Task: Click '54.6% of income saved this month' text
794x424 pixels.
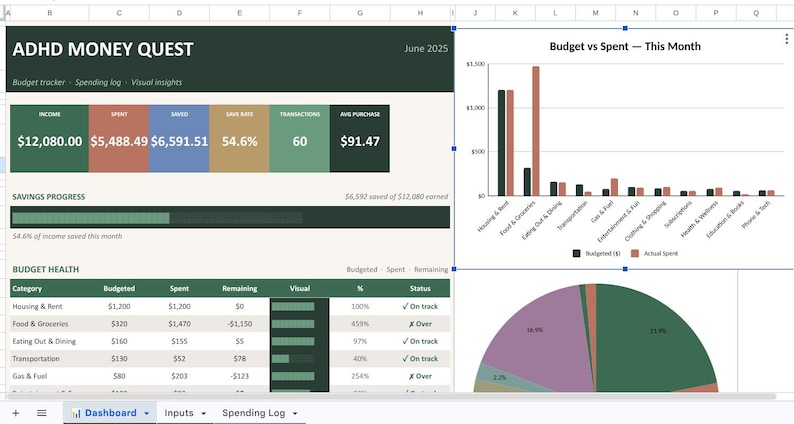Action: coord(67,236)
